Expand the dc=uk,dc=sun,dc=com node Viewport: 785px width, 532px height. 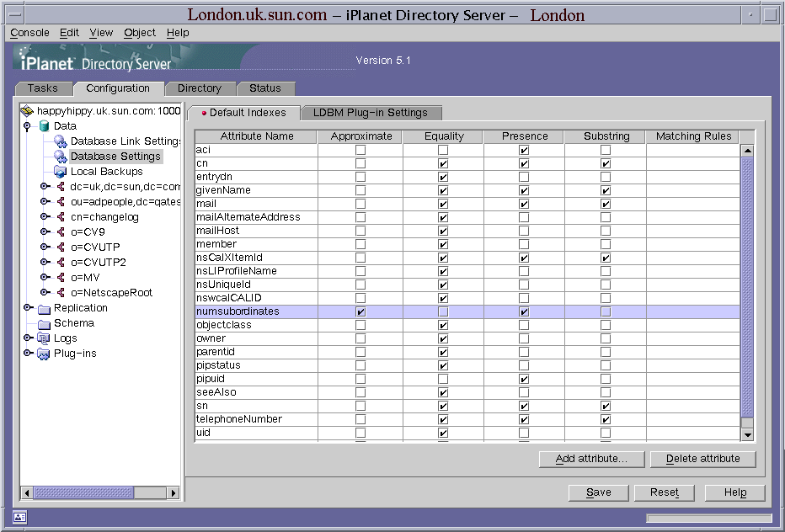tap(45, 186)
